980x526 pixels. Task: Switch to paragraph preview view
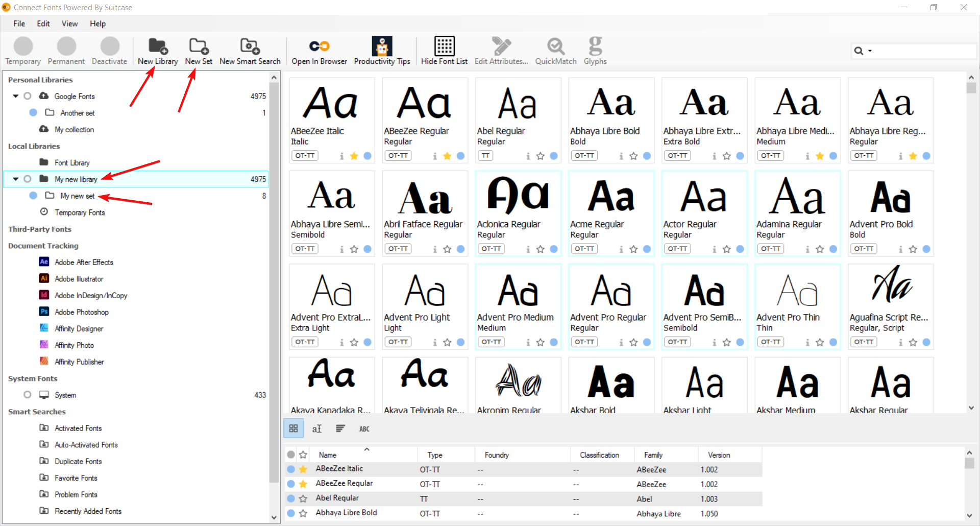click(x=340, y=428)
